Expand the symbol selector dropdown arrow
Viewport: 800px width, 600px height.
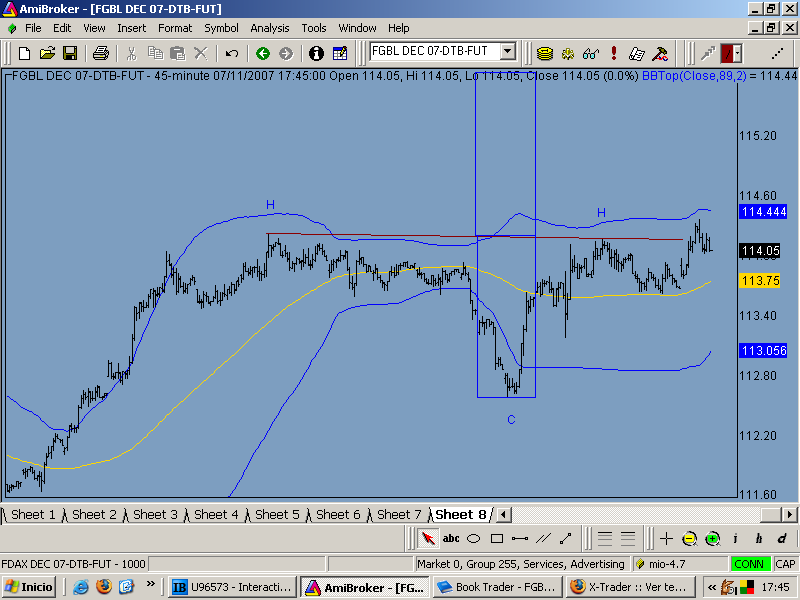click(x=508, y=51)
